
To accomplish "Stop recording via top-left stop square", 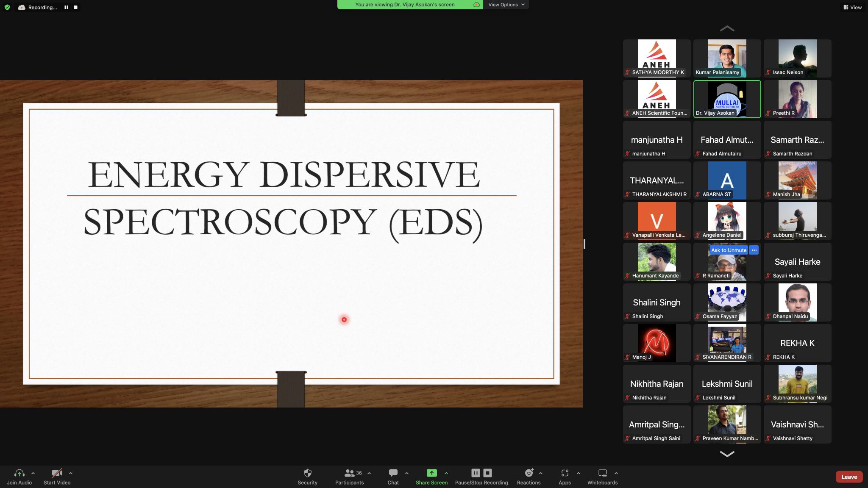I will pos(75,7).
